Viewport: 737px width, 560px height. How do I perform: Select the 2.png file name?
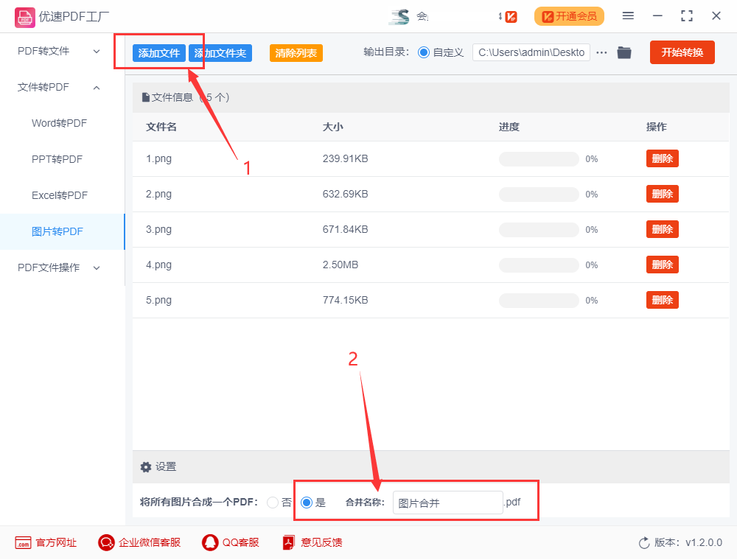point(159,194)
